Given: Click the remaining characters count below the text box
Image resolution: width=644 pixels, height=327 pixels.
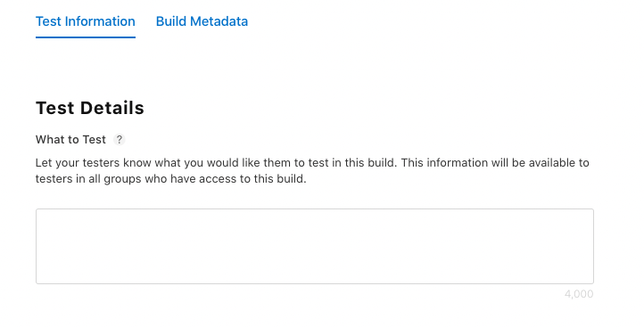Looking at the screenshot, I should pyautogui.click(x=579, y=294).
